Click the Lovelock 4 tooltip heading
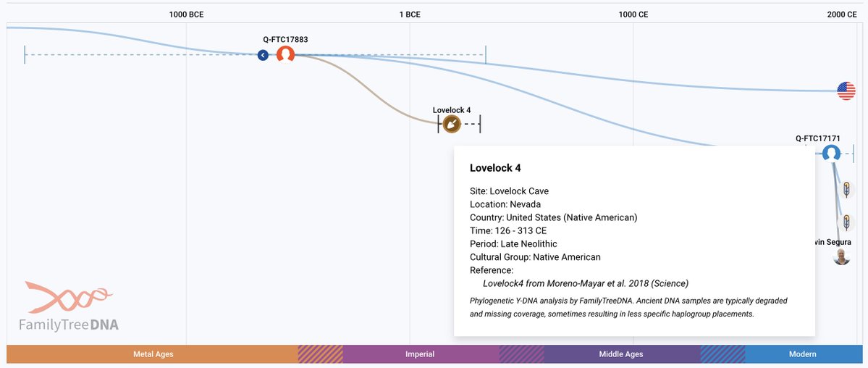 [x=495, y=168]
